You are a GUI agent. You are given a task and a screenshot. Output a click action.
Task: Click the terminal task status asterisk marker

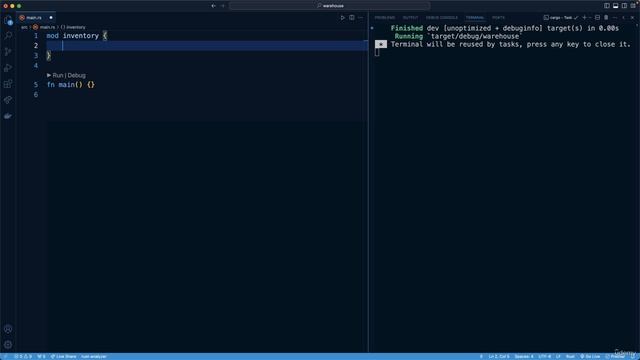[x=381, y=44]
